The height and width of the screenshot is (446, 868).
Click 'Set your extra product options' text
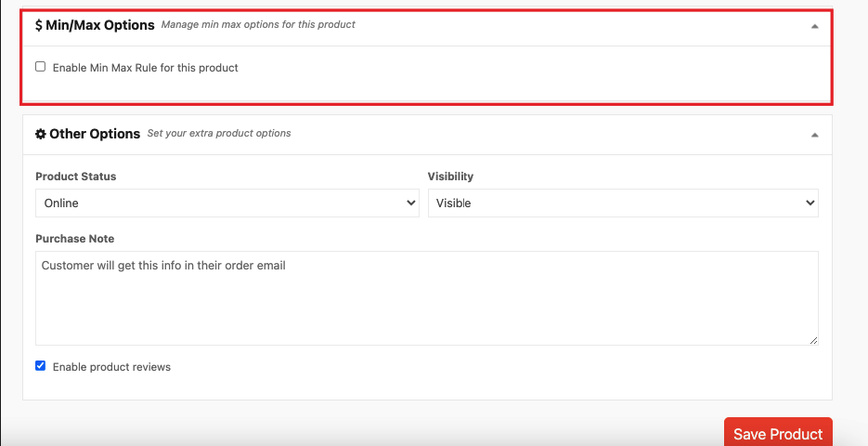point(219,133)
